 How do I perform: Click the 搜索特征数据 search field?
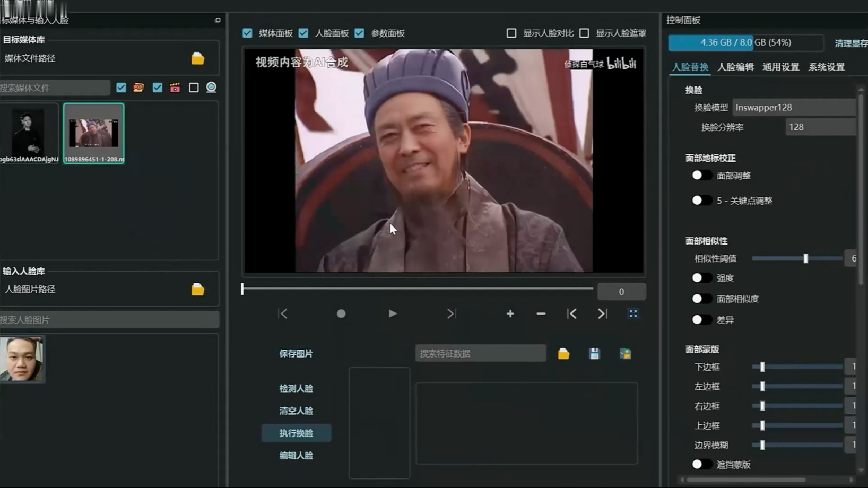(x=481, y=353)
